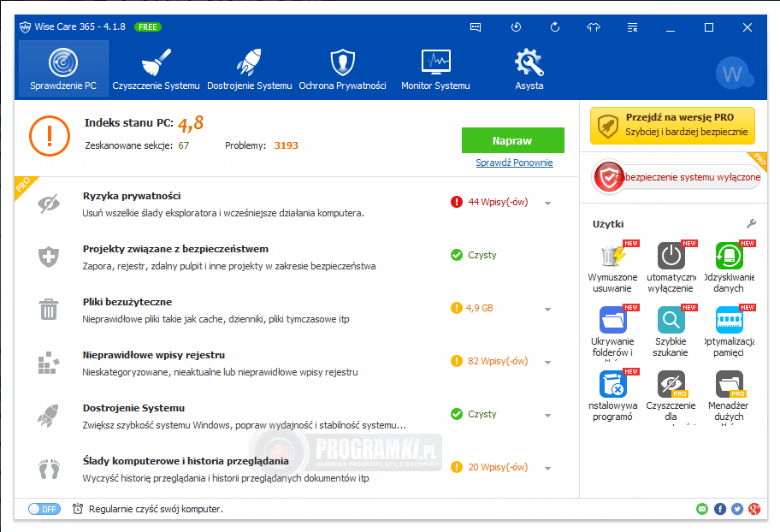Click the clock restore icon in title bar
The height and width of the screenshot is (532, 780).
click(x=517, y=27)
